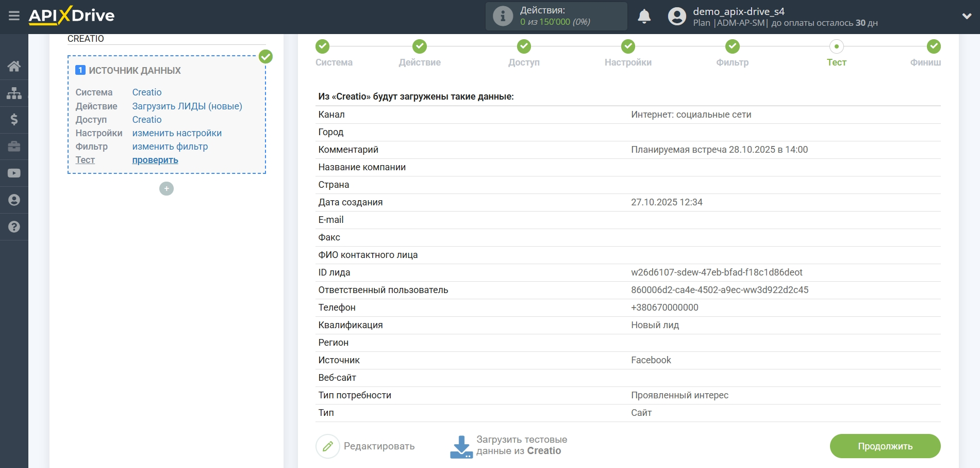The height and width of the screenshot is (468, 980).
Task: Click the Канал field label
Action: (331, 115)
